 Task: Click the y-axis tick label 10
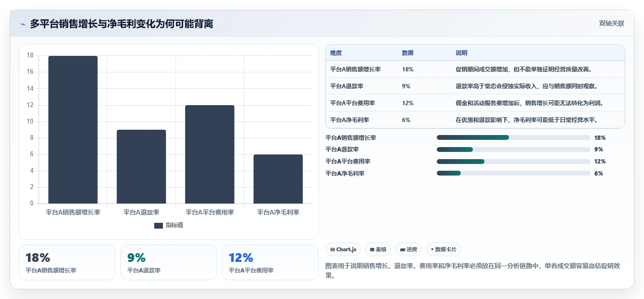pyautogui.click(x=30, y=122)
